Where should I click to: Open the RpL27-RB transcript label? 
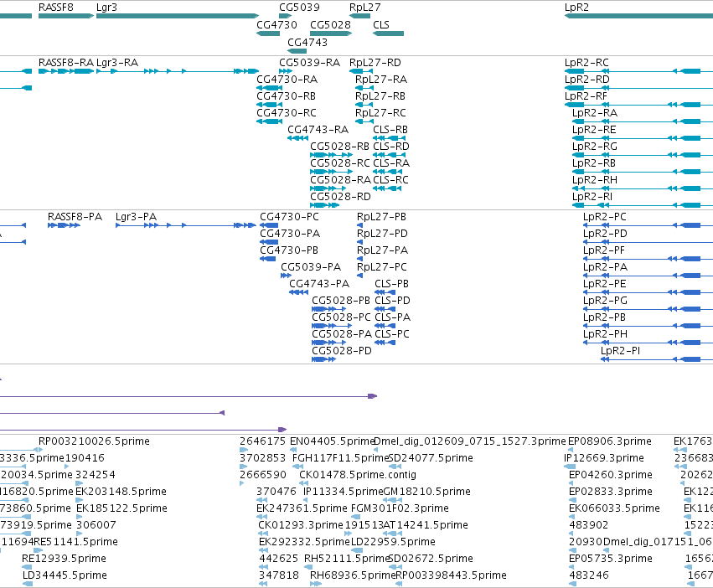(x=380, y=96)
